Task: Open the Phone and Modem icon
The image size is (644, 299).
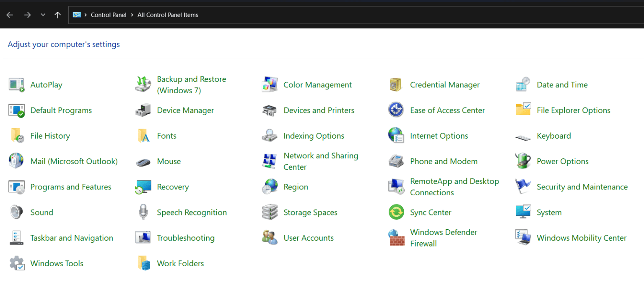Action: 396,161
